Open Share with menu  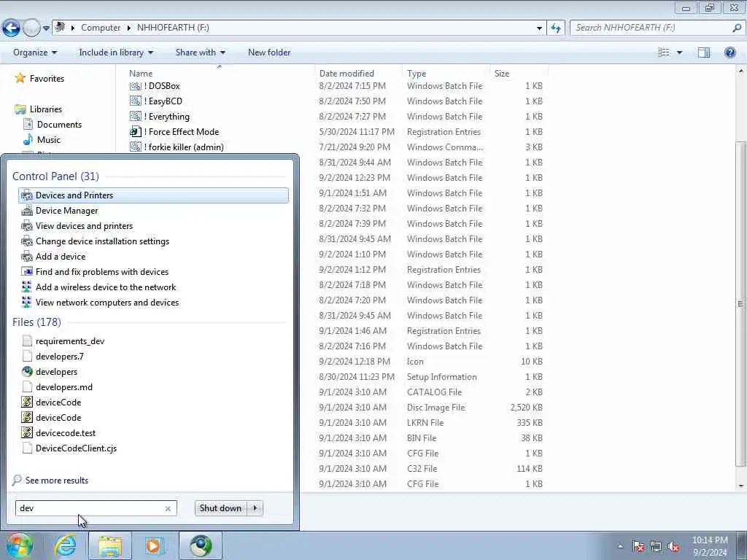point(200,52)
